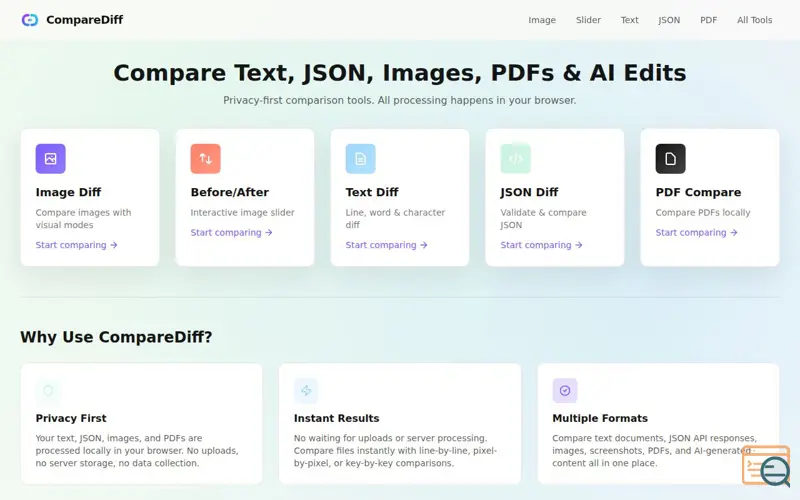
Task: Click the Instant Results heading
Action: pyautogui.click(x=336, y=418)
